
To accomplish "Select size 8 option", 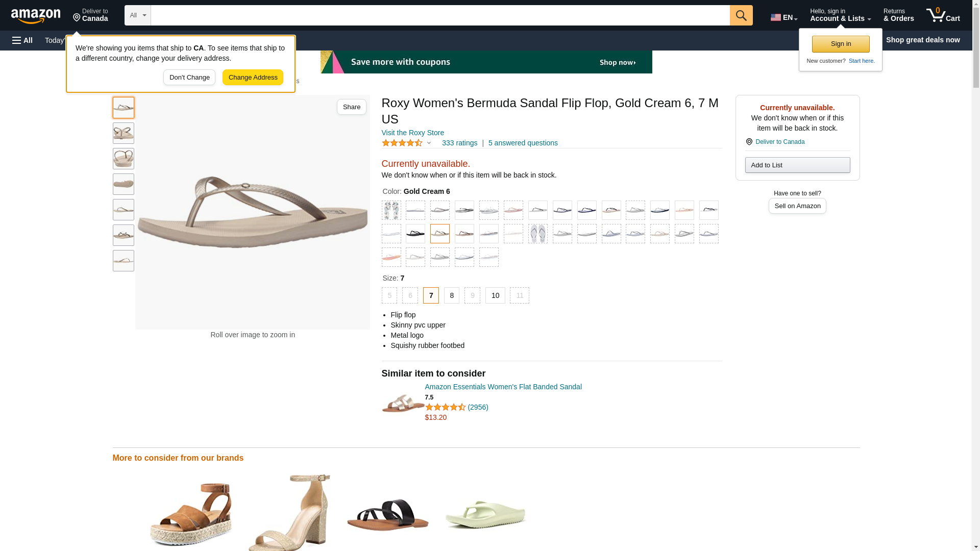I will coord(452,295).
